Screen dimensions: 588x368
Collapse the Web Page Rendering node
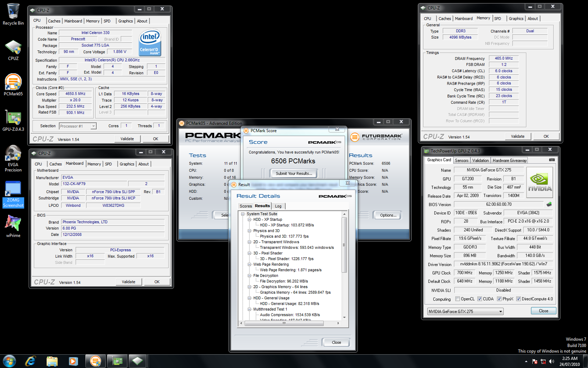249,264
